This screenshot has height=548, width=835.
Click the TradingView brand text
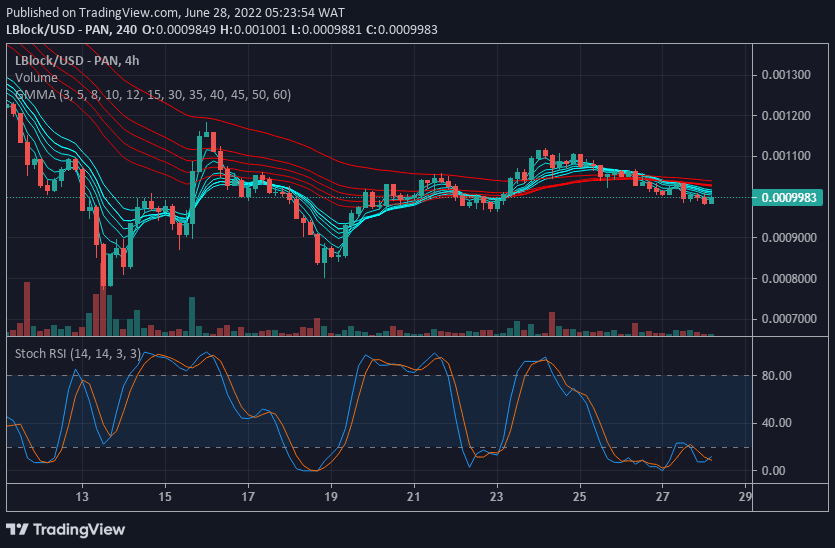(79, 529)
